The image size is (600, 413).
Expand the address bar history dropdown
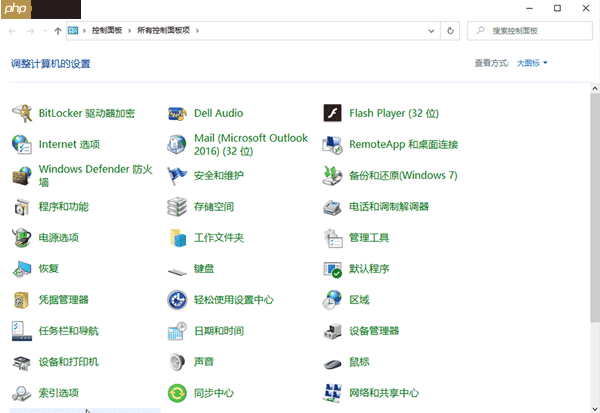pyautogui.click(x=431, y=31)
